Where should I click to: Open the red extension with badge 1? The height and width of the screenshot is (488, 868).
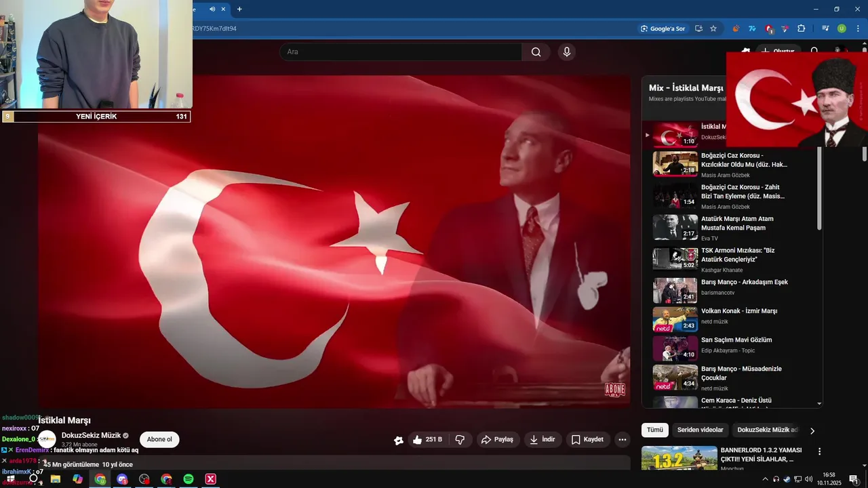click(x=769, y=28)
